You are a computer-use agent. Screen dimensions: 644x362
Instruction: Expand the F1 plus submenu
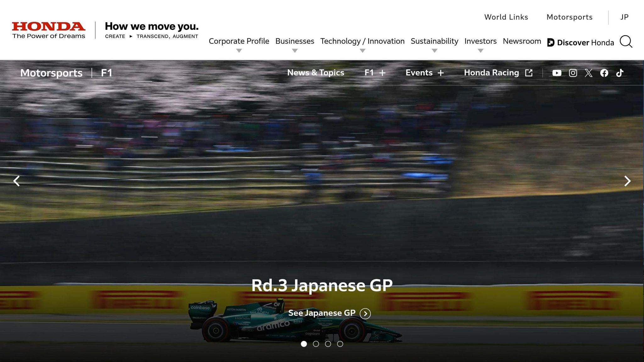[x=375, y=73]
